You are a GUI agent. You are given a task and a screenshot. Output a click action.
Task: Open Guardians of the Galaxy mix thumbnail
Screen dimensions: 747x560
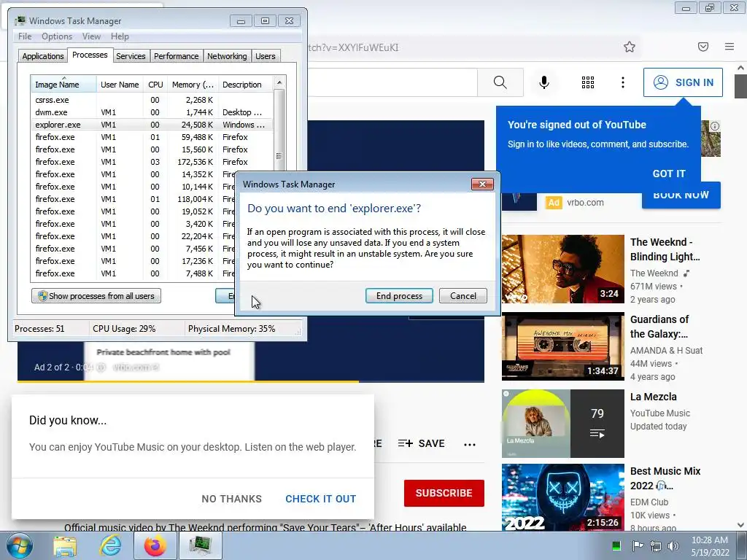tap(562, 346)
